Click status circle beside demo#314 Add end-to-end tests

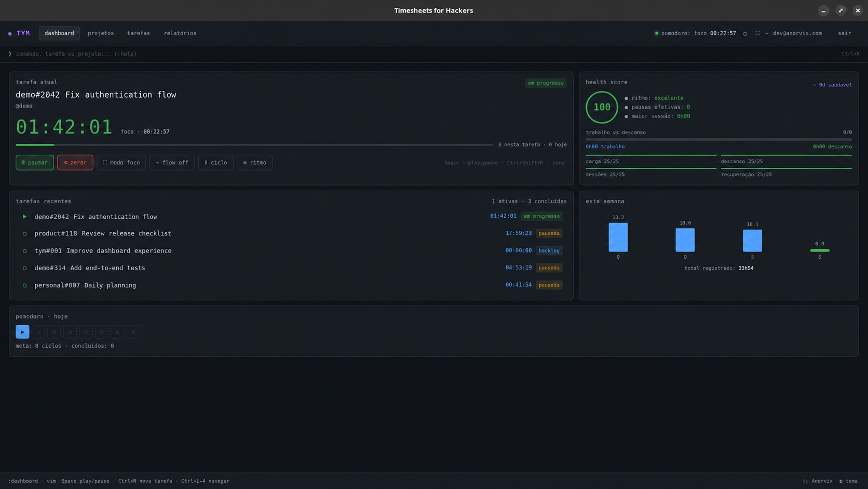click(24, 268)
